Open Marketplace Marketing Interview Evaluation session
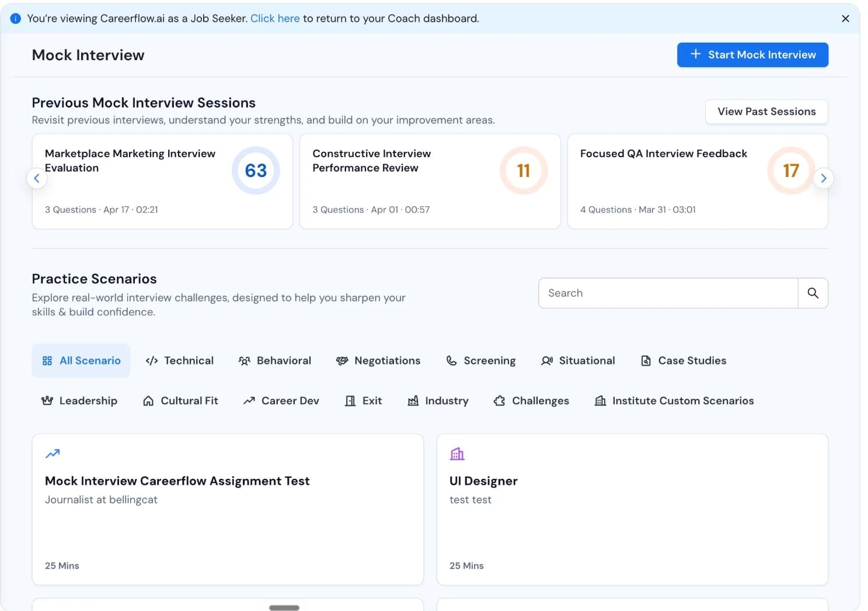Viewport: 868px width, 611px height. tap(162, 181)
